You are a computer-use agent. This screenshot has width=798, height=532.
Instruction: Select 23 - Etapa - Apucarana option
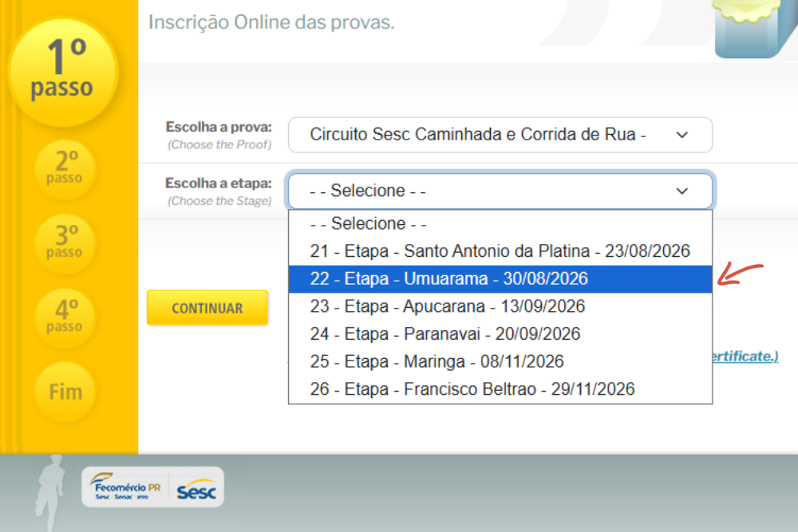[x=500, y=306]
